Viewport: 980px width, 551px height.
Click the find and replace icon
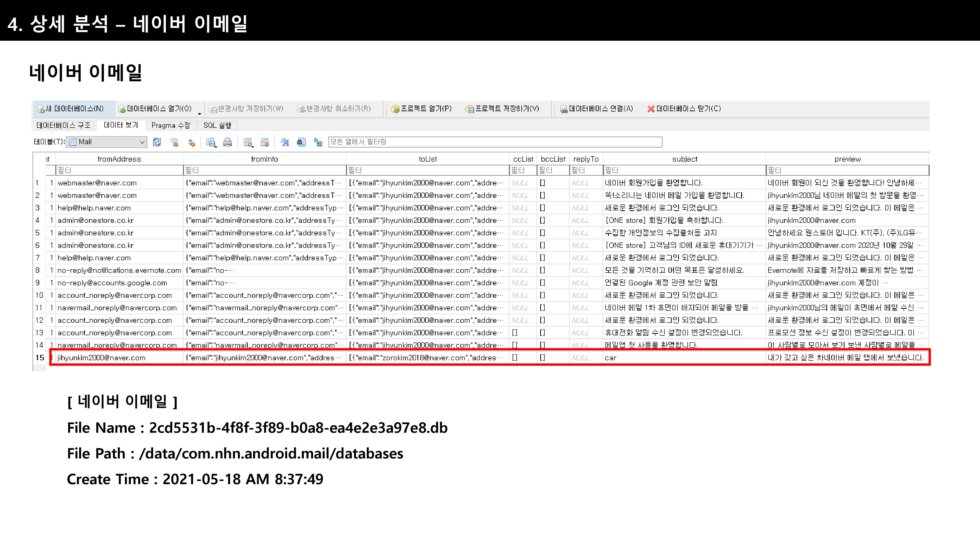point(318,142)
